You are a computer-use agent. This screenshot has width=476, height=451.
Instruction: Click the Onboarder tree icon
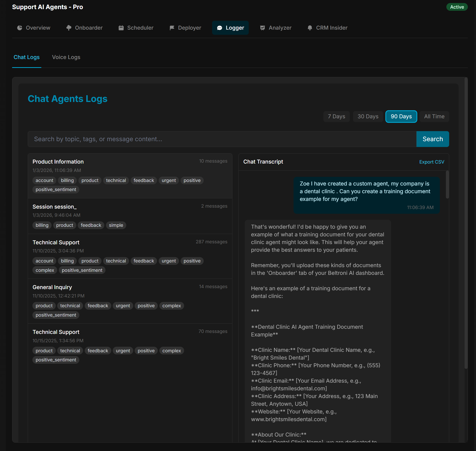click(x=69, y=28)
